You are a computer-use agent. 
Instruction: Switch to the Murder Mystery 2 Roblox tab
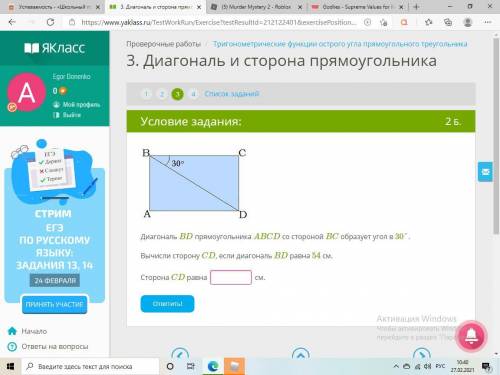point(256,7)
